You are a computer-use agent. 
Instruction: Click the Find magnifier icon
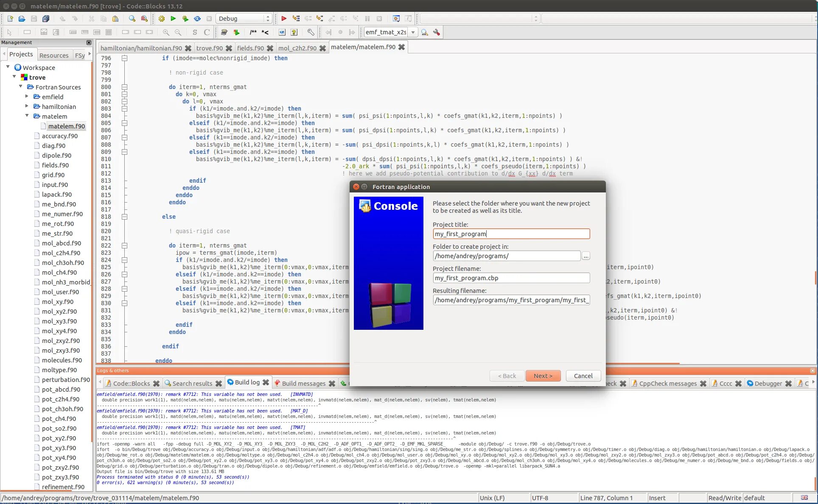132,19
